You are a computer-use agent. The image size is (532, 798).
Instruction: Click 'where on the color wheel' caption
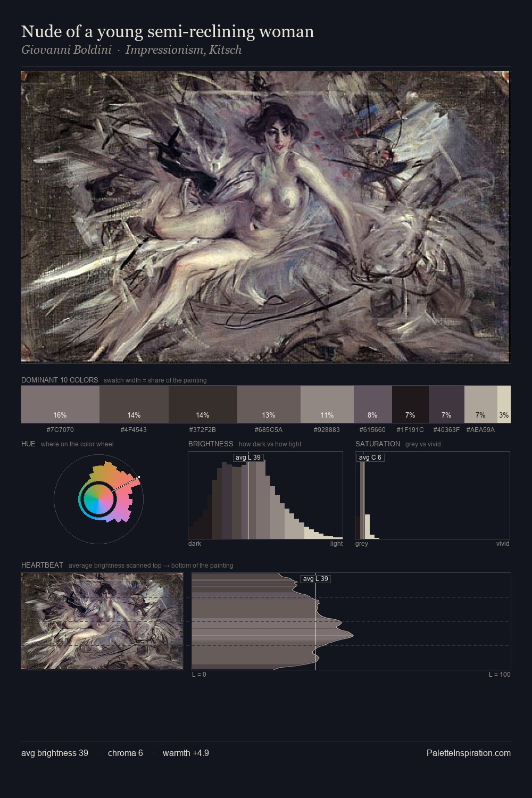(x=77, y=444)
